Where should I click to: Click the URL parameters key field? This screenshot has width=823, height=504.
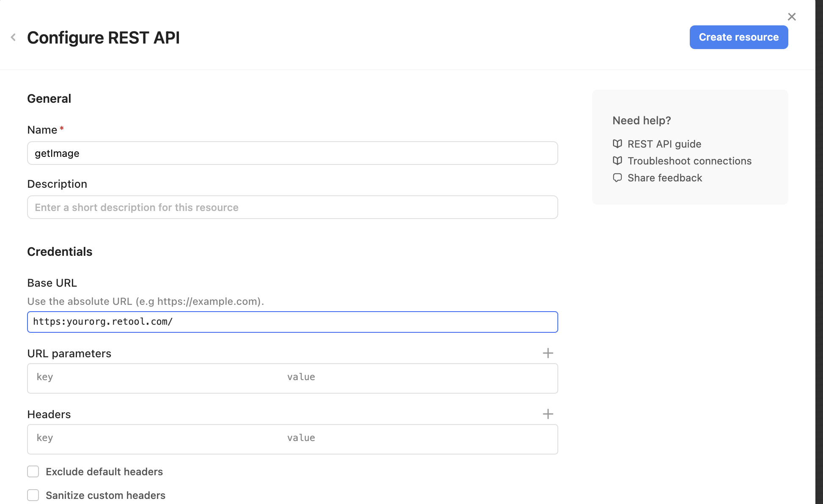pos(156,378)
